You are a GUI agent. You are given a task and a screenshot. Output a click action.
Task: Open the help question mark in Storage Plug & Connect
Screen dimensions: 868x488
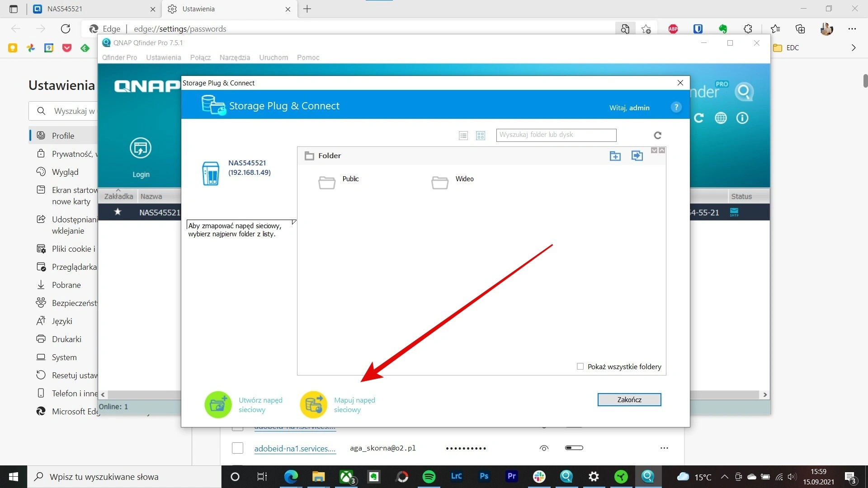[x=676, y=108]
